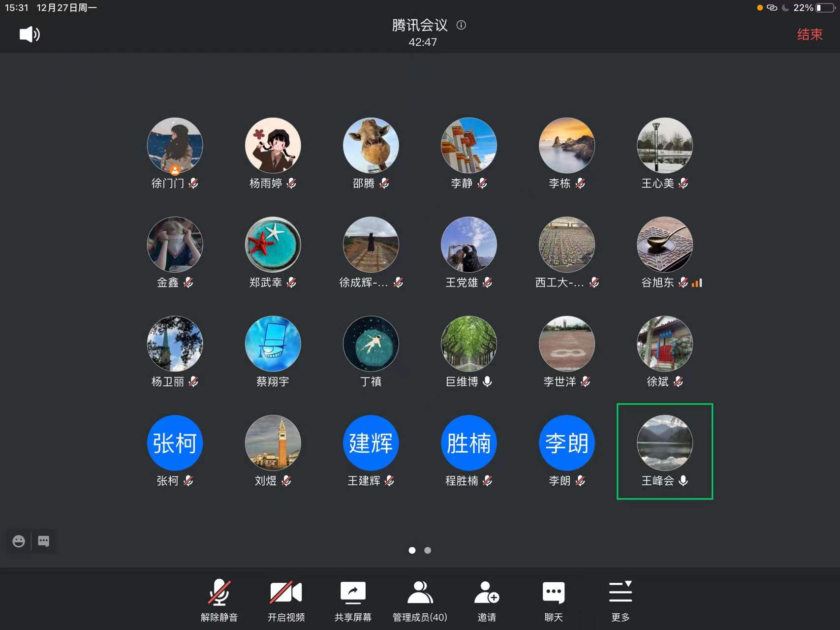This screenshot has width=840, height=630.
Task: Open meeting info next to 腾讯会议 title
Action: click(x=461, y=25)
